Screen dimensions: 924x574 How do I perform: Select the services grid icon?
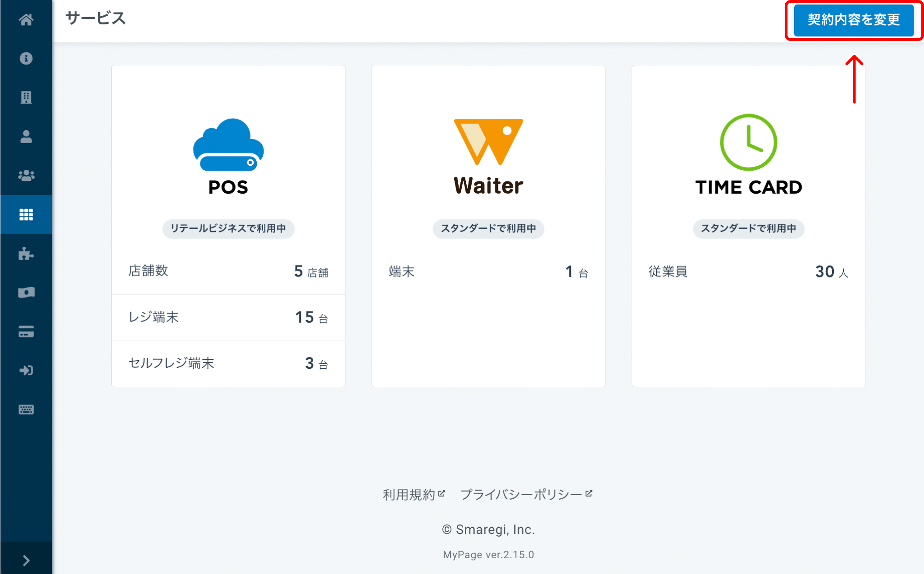coord(26,215)
